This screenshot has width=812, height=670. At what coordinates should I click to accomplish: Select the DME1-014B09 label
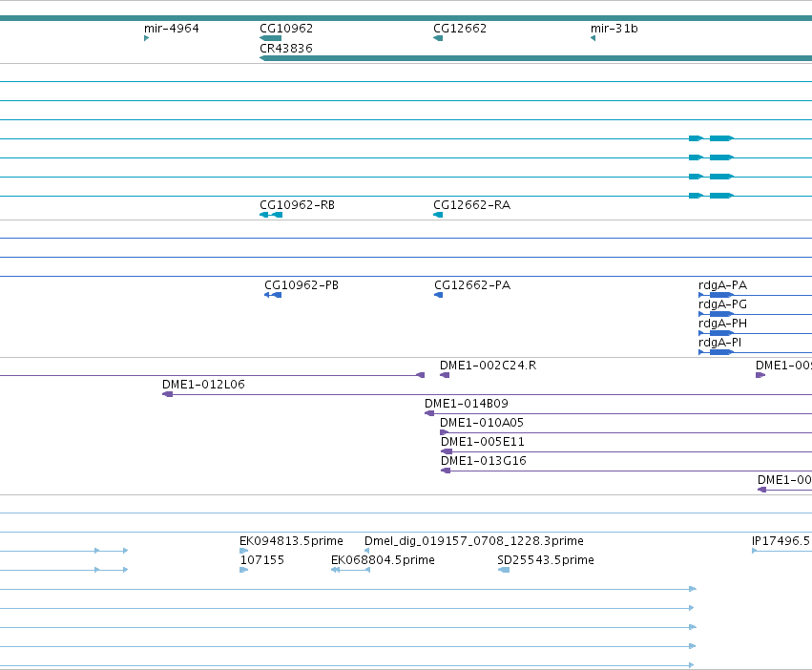pyautogui.click(x=466, y=404)
